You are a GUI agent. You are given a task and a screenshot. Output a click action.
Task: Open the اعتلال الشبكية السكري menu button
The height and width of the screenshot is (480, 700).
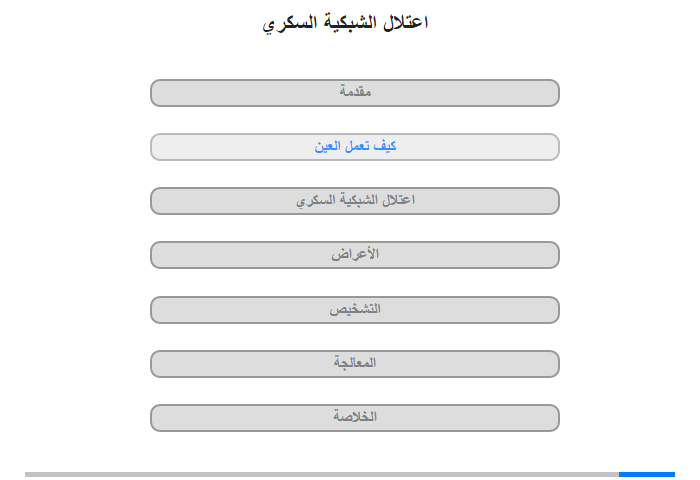point(355,201)
